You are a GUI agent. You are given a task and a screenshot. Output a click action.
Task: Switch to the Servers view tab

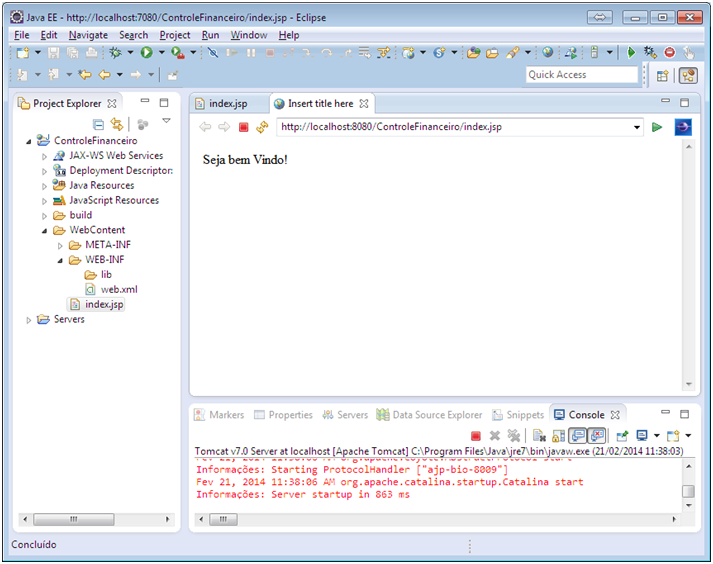coord(345,415)
